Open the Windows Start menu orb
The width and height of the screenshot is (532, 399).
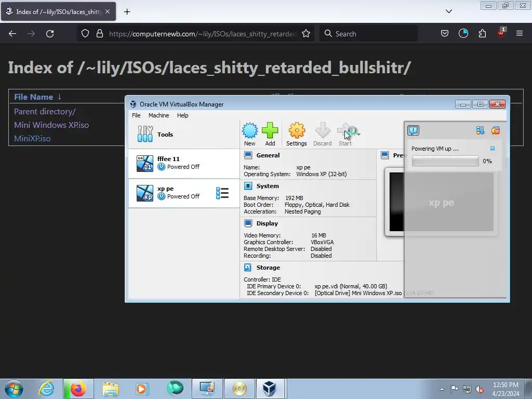tap(14, 389)
